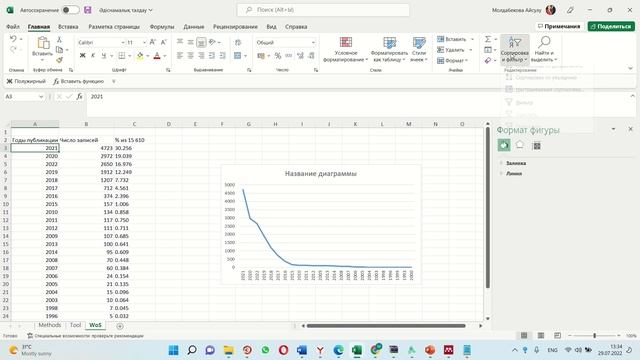Click Вставить функцию on quick toolbar
The image size is (640, 360).
78,81
